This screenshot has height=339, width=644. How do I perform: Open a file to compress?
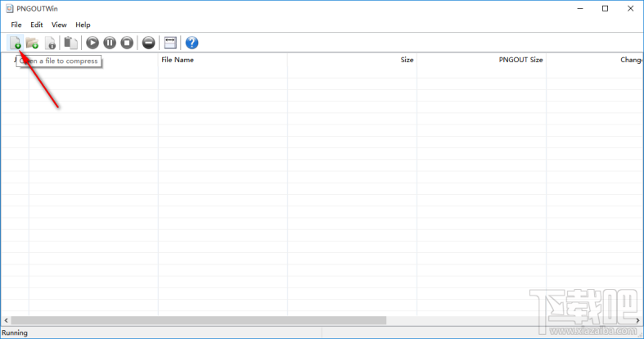(16, 43)
